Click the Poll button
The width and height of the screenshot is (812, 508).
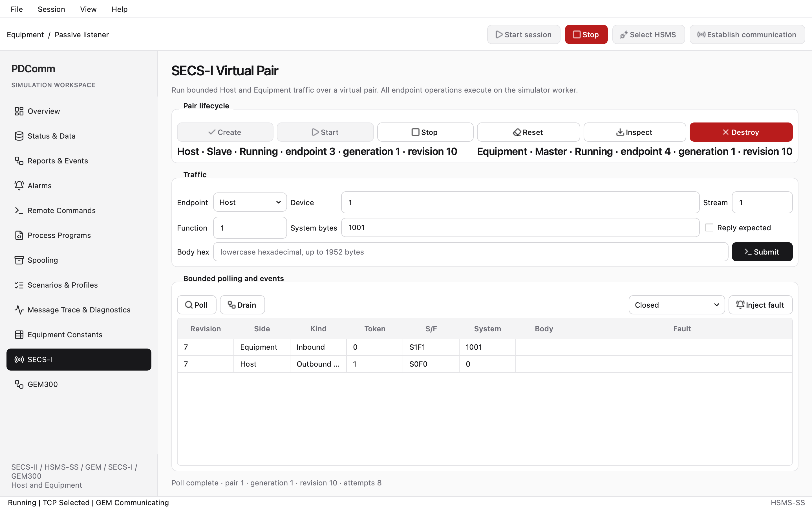[x=197, y=305]
